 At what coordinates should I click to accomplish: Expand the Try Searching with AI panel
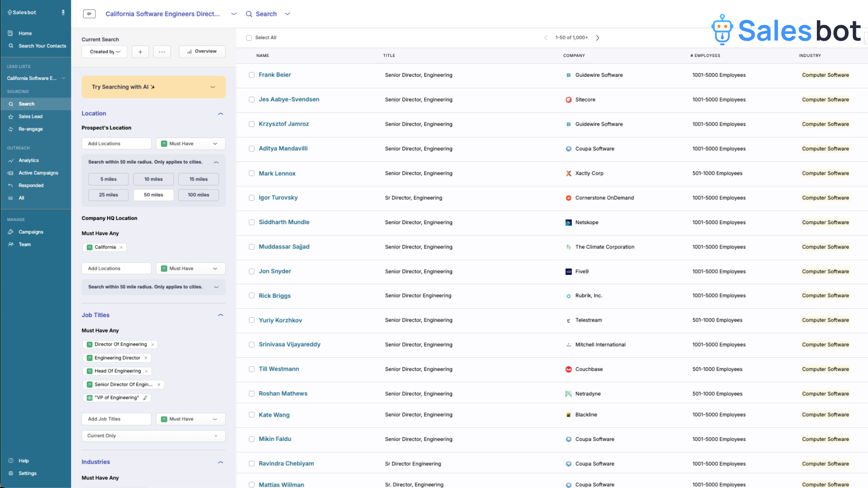coord(212,87)
